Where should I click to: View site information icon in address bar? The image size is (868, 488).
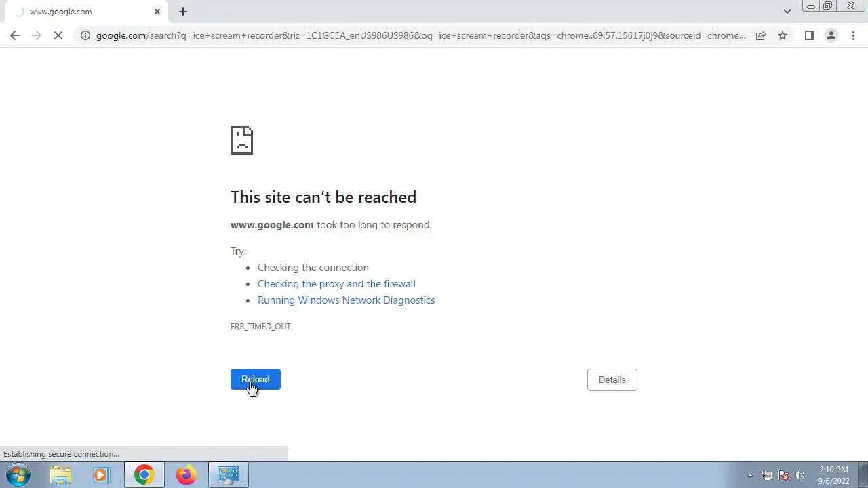[x=85, y=35]
